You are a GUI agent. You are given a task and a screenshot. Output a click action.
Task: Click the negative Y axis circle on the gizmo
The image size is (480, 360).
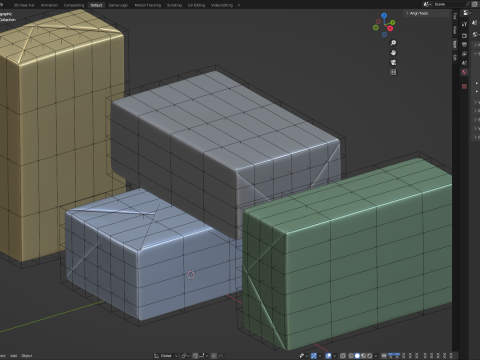click(x=376, y=28)
